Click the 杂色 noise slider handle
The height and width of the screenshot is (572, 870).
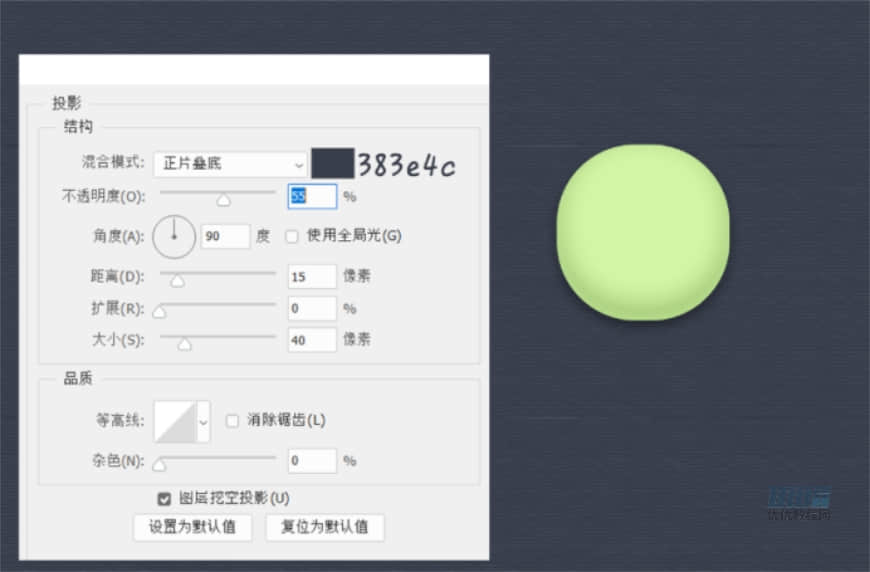click(x=160, y=464)
